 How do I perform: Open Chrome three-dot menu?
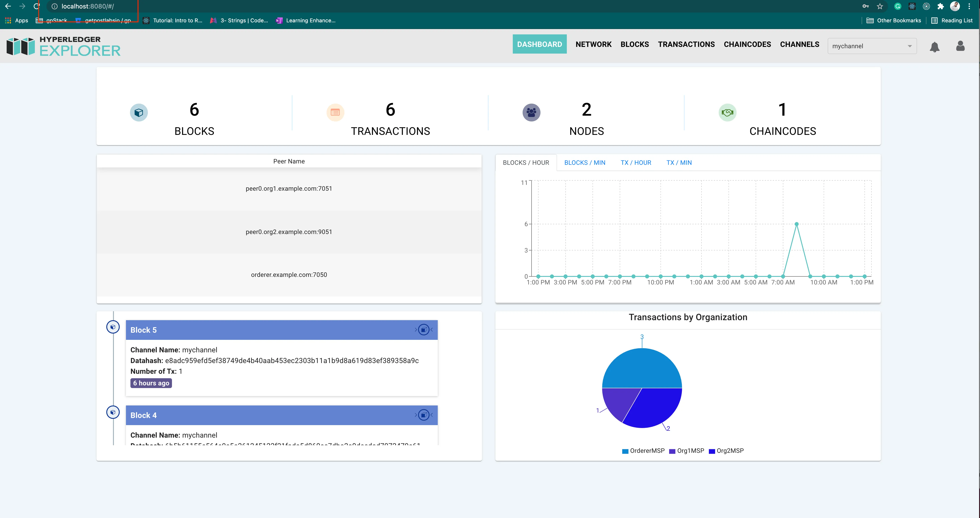pos(969,6)
